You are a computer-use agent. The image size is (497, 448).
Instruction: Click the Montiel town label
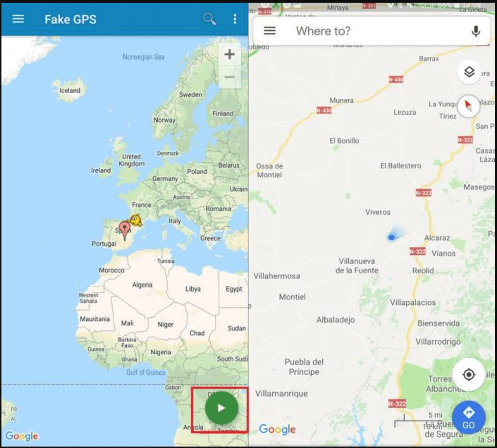pyautogui.click(x=292, y=297)
